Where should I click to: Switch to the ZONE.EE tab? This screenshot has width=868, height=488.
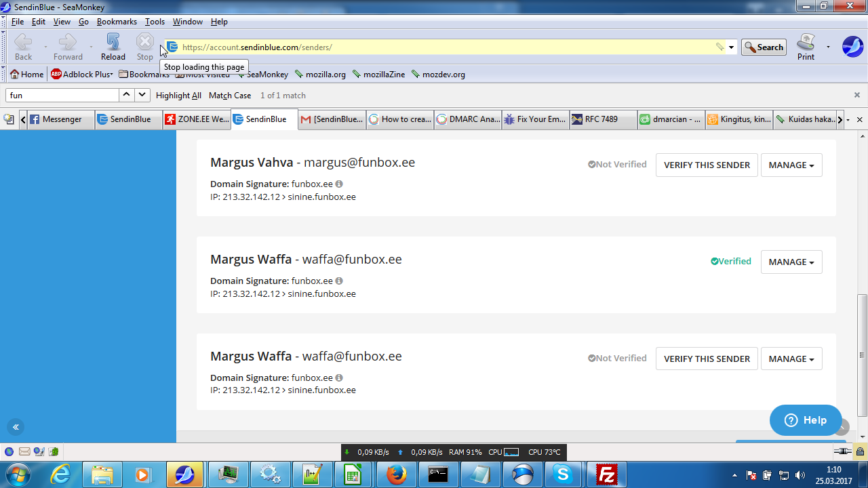[197, 119]
